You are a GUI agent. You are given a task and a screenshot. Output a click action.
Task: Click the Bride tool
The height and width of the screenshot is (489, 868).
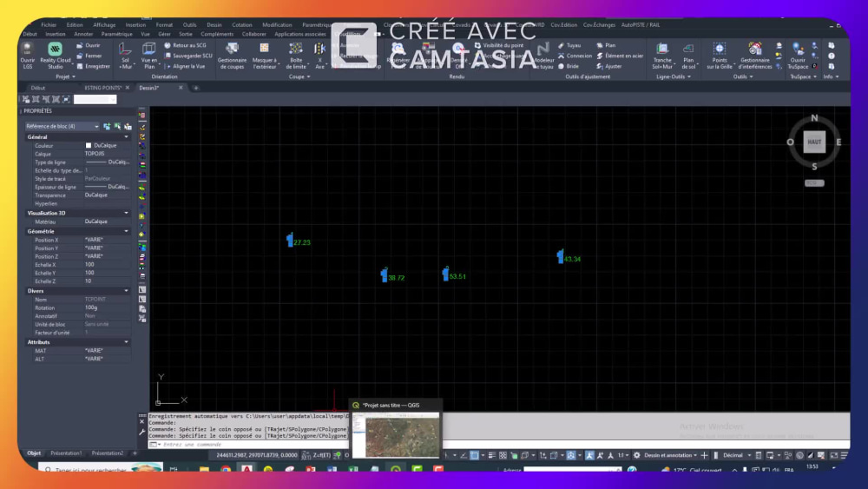(569, 67)
